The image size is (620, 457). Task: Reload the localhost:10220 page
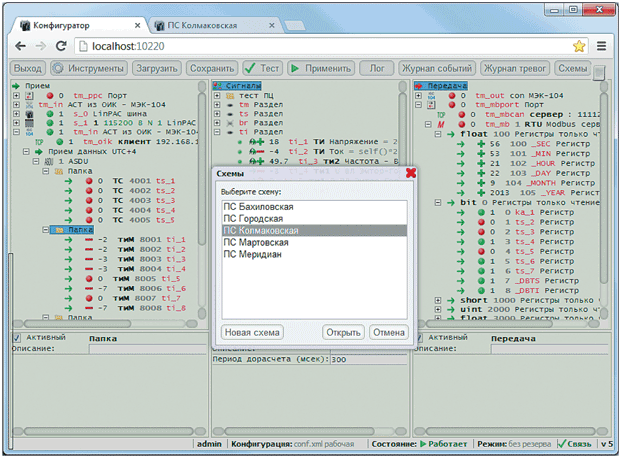[61, 46]
